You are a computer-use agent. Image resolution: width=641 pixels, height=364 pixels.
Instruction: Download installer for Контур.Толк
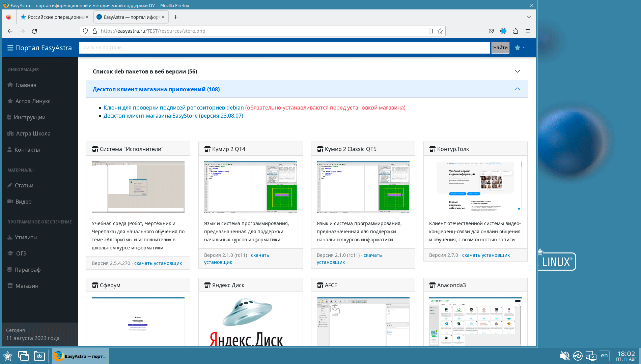pos(486,255)
